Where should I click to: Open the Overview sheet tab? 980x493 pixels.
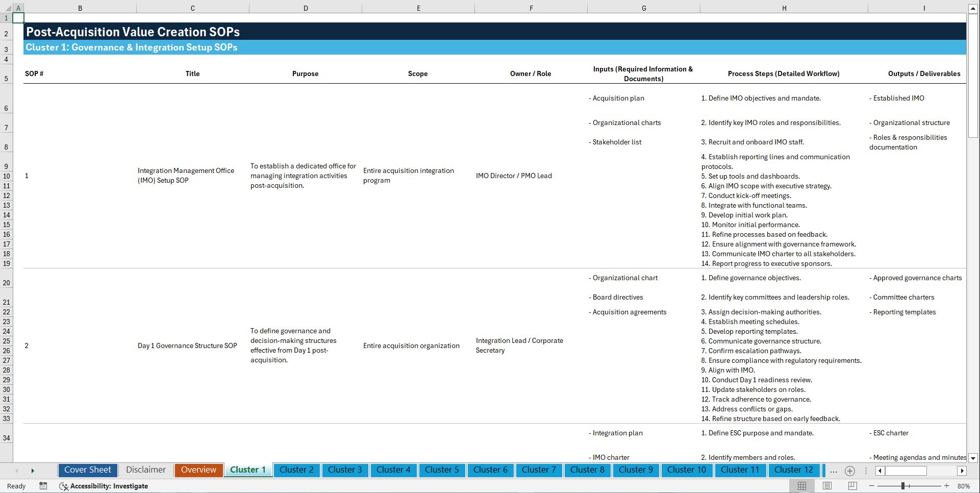(198, 470)
